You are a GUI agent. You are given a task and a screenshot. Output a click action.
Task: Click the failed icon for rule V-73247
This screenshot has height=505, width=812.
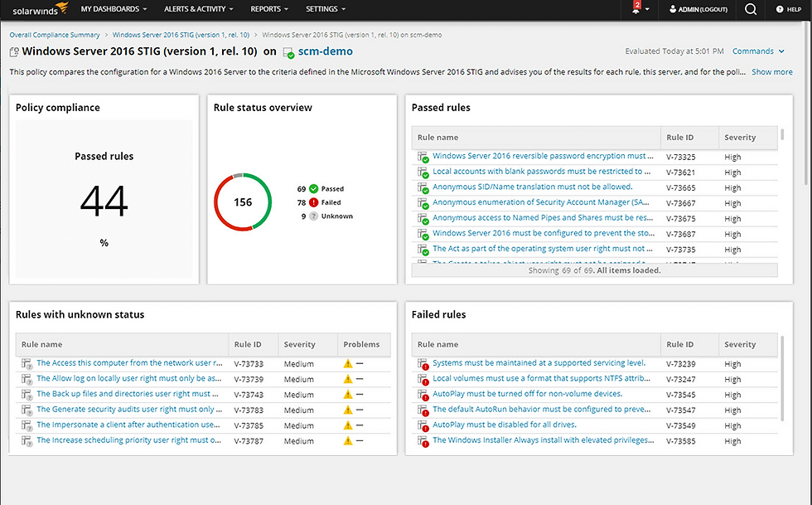point(423,380)
